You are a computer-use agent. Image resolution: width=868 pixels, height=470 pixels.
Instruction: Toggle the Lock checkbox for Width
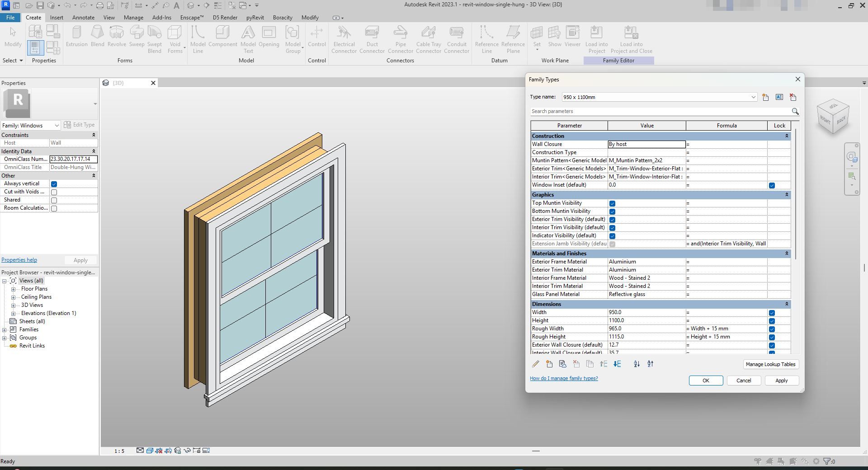pyautogui.click(x=772, y=313)
